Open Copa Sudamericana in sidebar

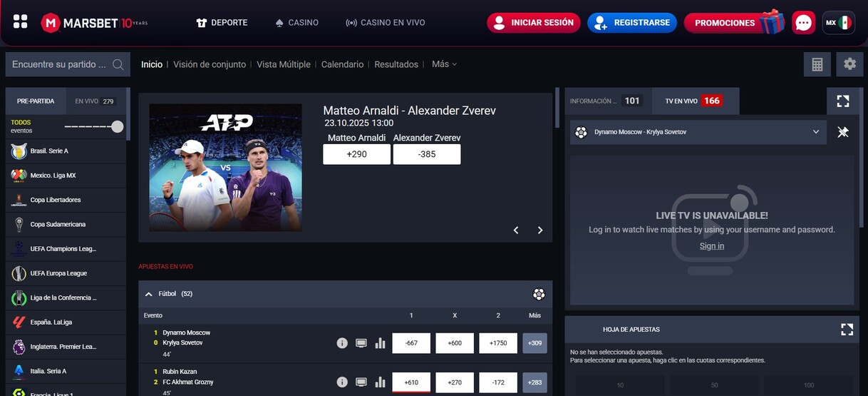click(x=66, y=224)
